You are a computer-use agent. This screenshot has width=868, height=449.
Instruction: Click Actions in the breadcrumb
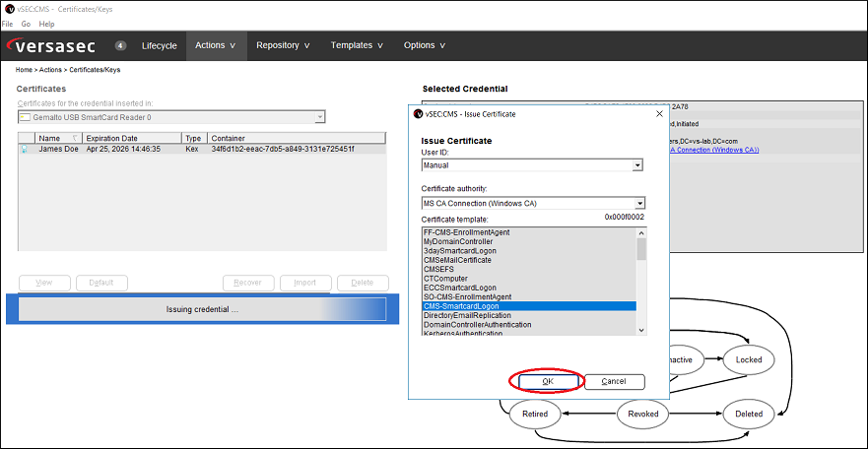coord(50,70)
